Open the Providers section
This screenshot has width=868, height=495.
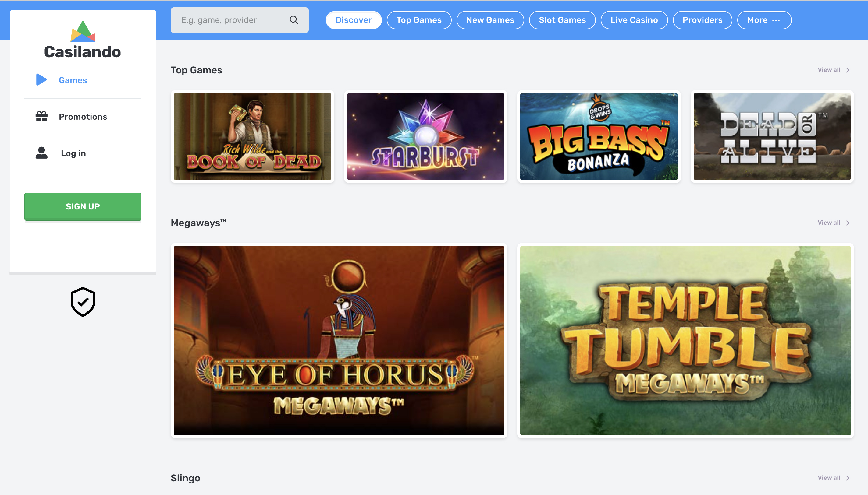pyautogui.click(x=702, y=20)
